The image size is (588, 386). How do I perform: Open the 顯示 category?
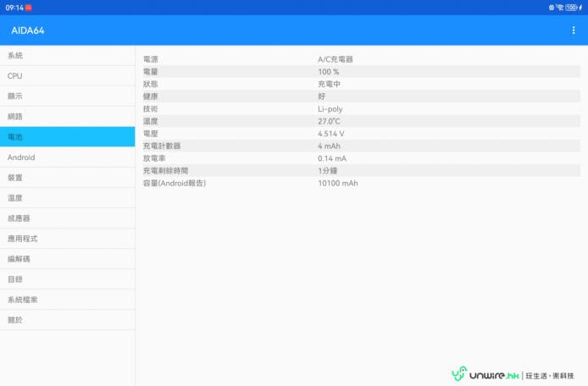click(68, 96)
